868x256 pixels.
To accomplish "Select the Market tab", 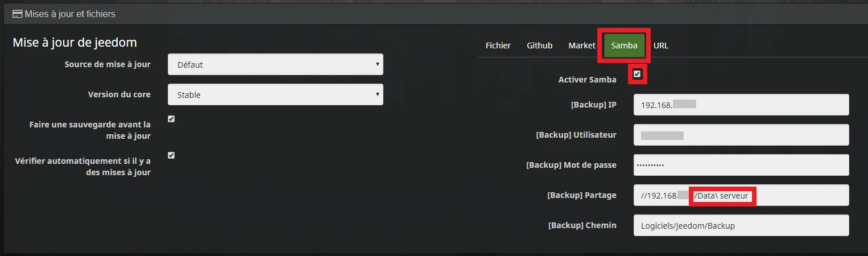I will pos(582,46).
